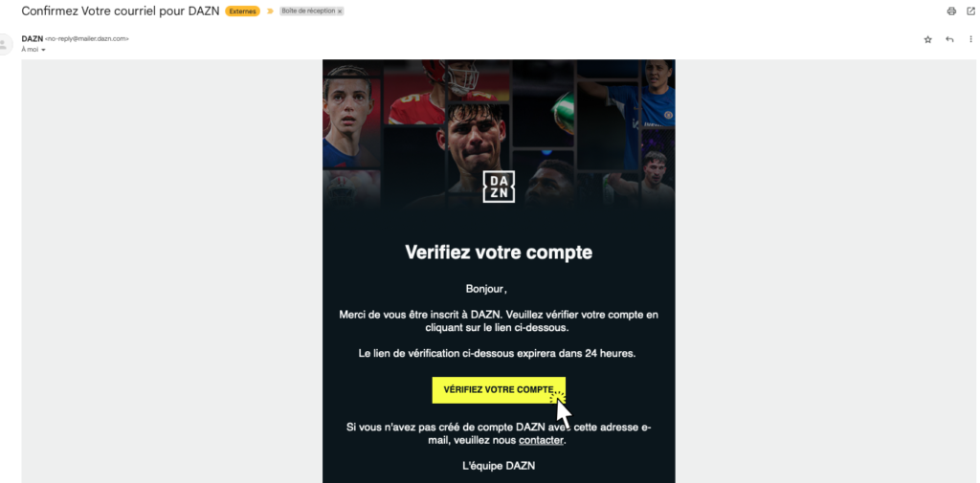Image resolution: width=980 pixels, height=483 pixels.
Task: Click the 'Verifiez votre compte' heading
Action: click(x=499, y=252)
